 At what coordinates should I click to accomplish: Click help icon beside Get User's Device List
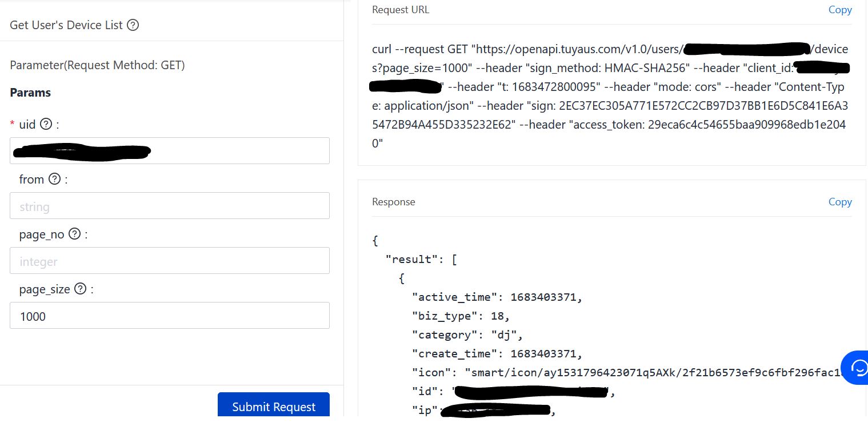pos(133,25)
